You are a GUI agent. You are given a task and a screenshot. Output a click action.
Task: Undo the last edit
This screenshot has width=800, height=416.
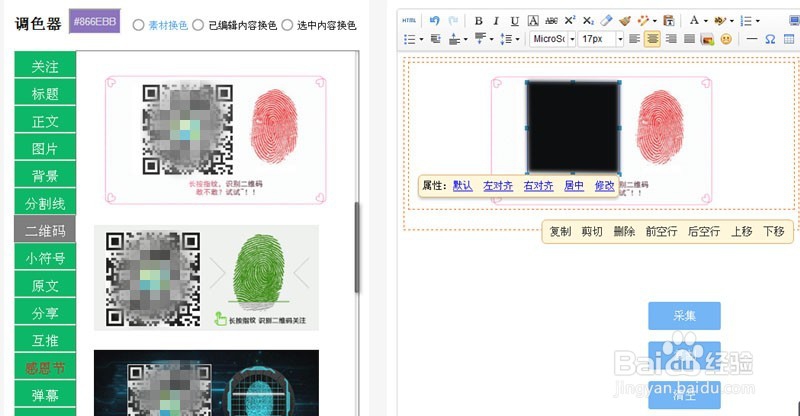click(x=434, y=21)
